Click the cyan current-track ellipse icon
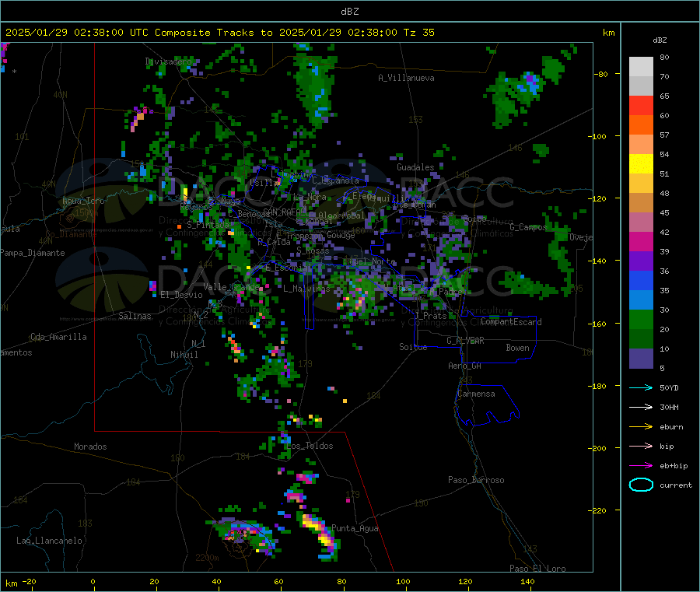This screenshot has height=592, width=700. tap(641, 485)
